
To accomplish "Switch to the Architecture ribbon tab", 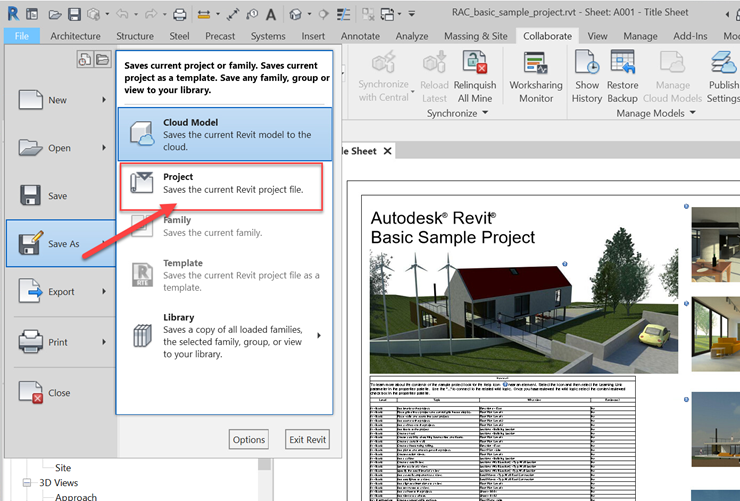I will [76, 36].
